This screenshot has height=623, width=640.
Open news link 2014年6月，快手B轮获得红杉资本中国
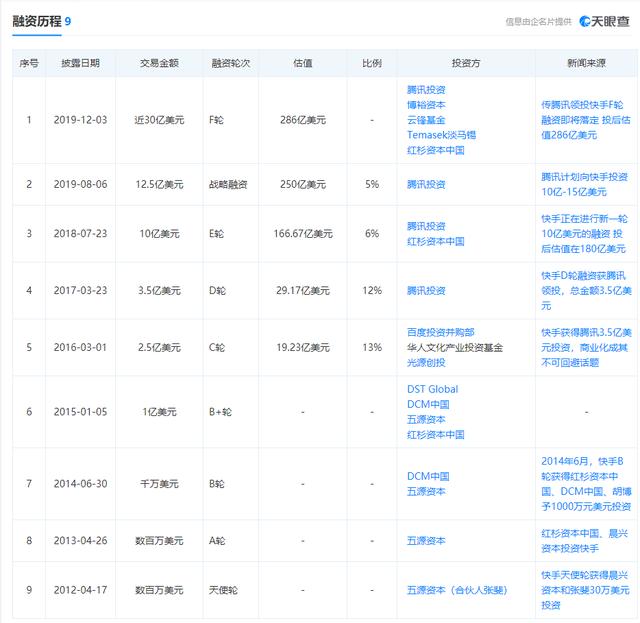586,484
